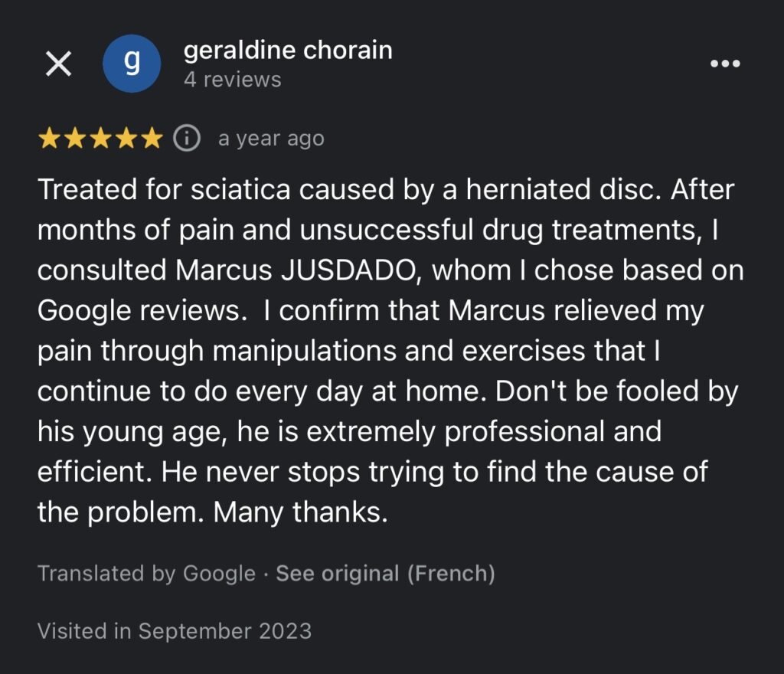Tap the blue 'g' profile avatar
This screenshot has height=674, width=784.
pyautogui.click(x=132, y=64)
